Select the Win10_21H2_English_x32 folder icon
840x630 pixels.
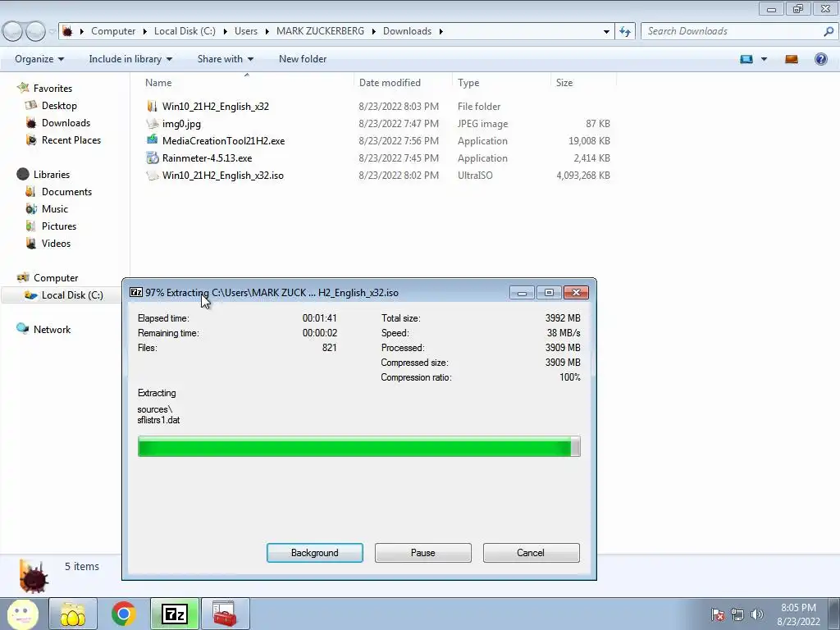153,106
